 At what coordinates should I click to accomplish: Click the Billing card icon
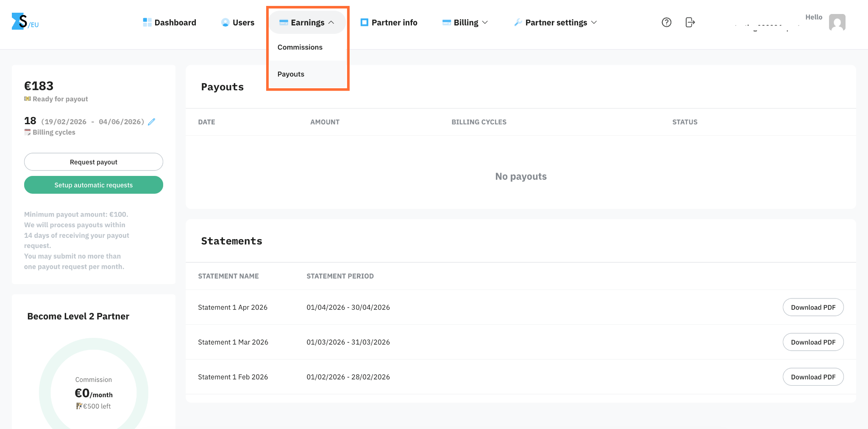click(x=447, y=22)
